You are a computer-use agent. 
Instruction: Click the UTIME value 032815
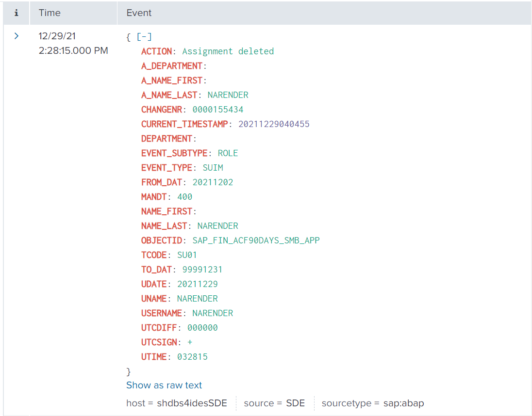pos(192,357)
